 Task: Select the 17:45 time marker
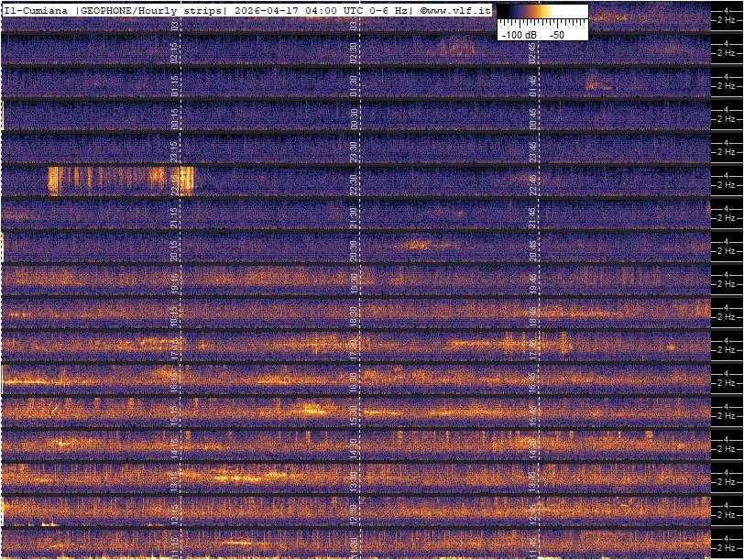(532, 348)
